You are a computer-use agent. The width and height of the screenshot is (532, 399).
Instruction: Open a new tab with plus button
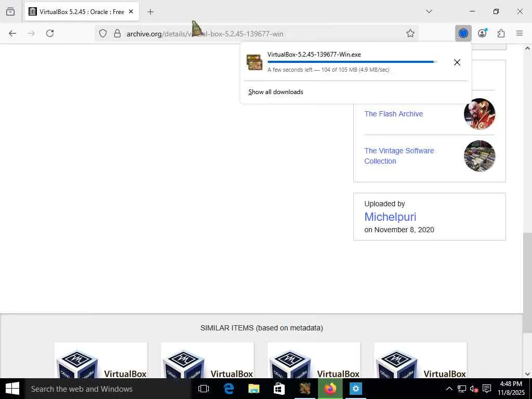(151, 12)
